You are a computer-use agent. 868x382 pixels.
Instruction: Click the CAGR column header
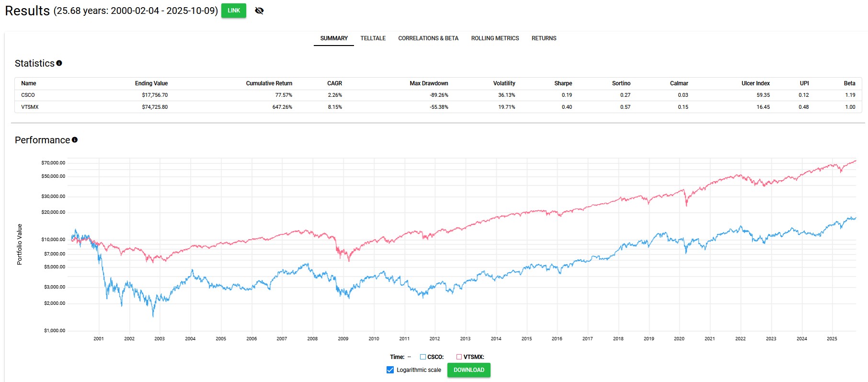pos(335,83)
